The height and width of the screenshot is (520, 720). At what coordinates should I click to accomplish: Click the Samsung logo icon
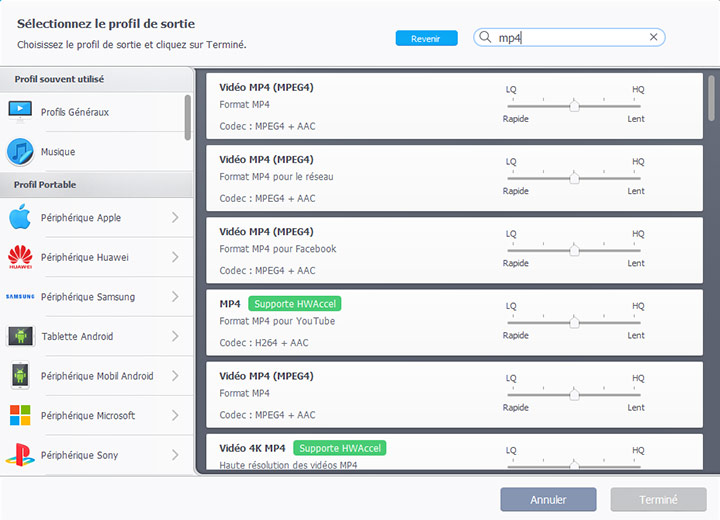(x=20, y=297)
